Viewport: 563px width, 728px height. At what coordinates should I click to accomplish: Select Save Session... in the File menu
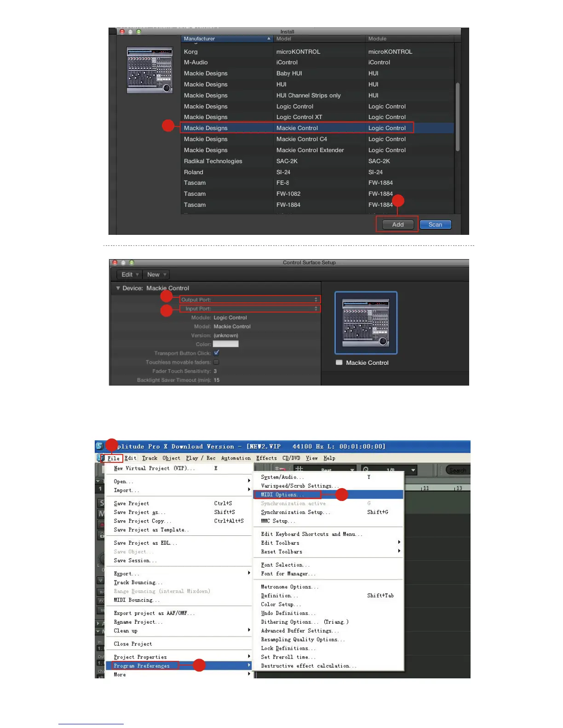pos(179,561)
